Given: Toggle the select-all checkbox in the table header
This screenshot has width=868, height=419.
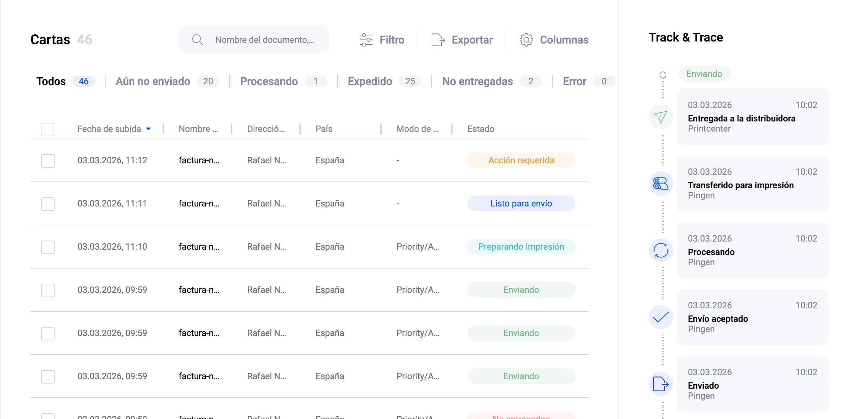Looking at the screenshot, I should 48,129.
